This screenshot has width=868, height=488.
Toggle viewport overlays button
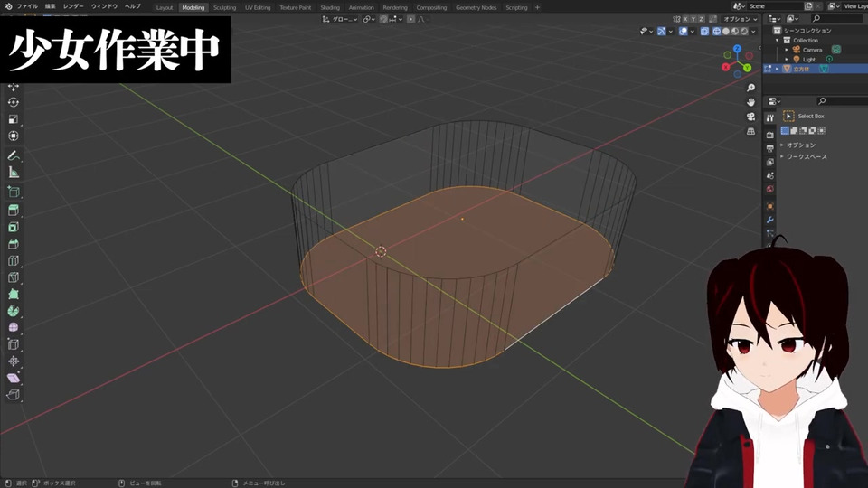pos(684,32)
